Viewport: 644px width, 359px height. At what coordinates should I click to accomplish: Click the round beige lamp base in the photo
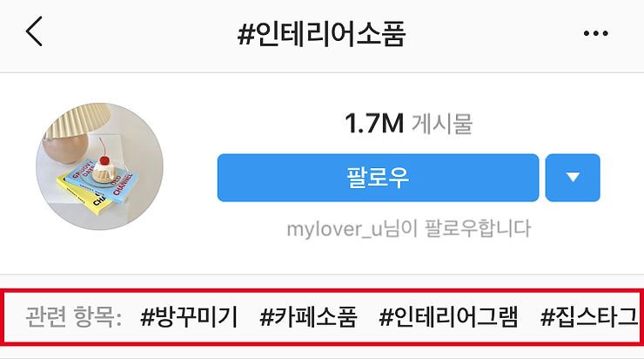coord(66,148)
